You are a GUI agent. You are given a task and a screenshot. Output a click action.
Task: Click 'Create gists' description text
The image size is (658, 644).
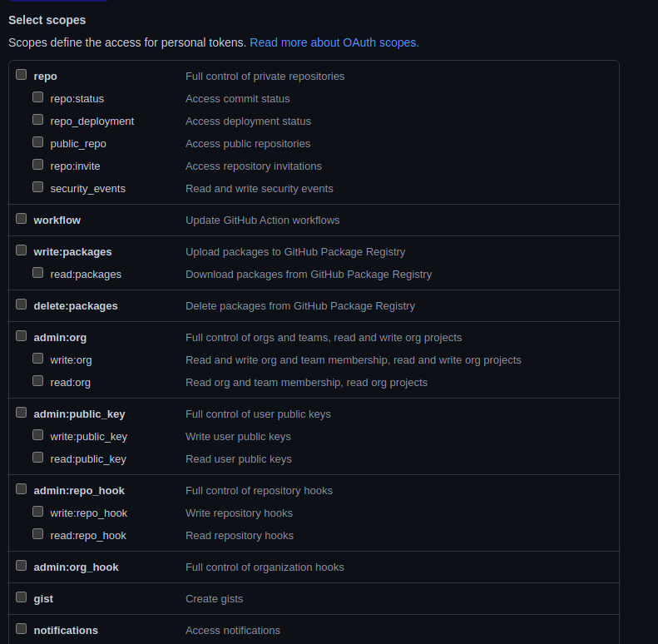click(x=214, y=599)
